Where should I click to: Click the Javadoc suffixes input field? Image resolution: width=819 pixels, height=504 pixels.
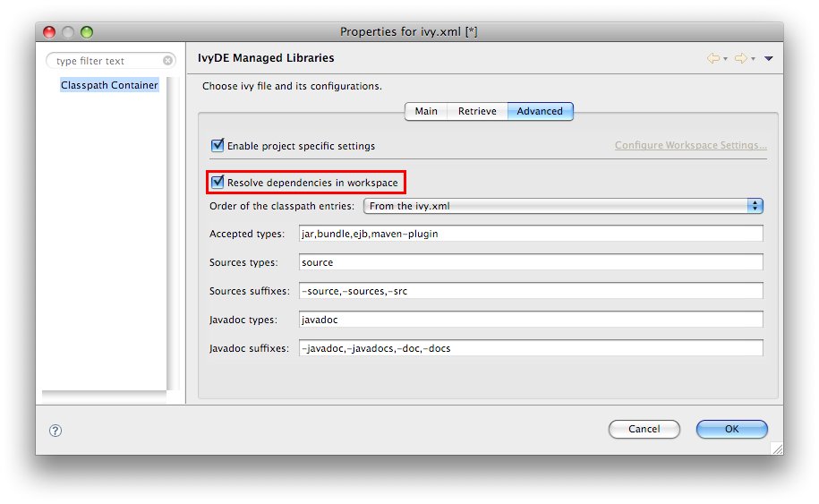click(530, 348)
